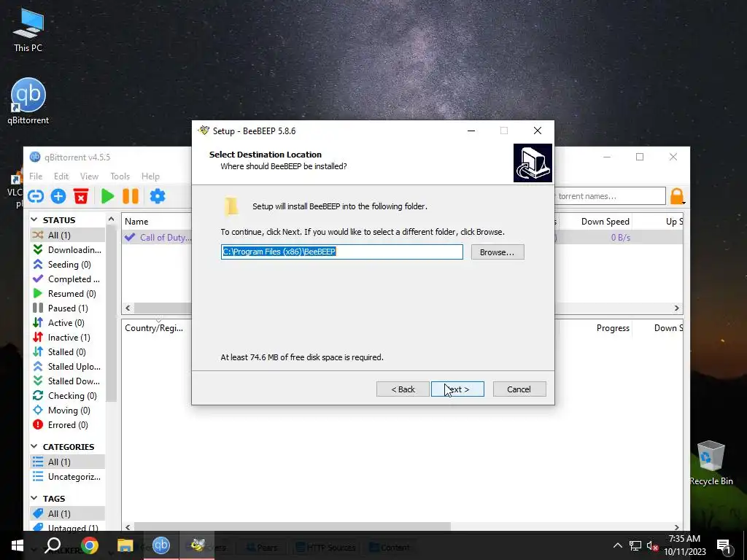Browse for a different install folder
The image size is (747, 560).
tap(498, 252)
